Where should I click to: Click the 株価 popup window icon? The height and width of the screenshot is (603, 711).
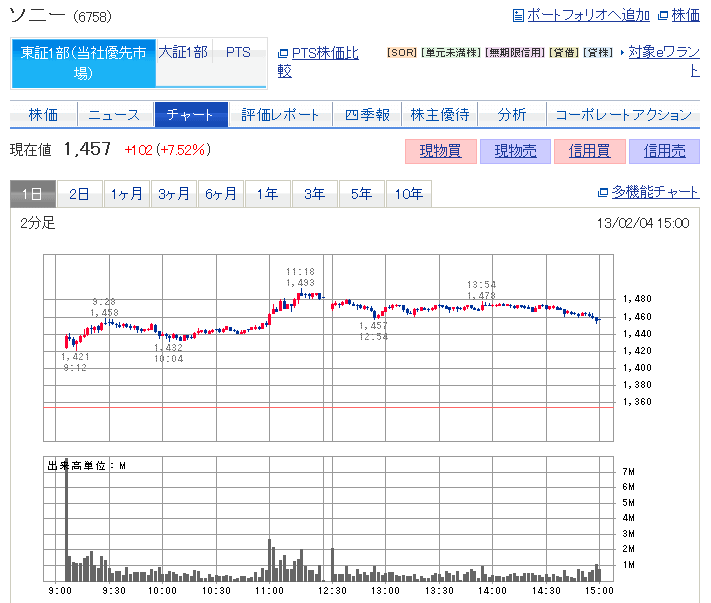click(x=662, y=16)
